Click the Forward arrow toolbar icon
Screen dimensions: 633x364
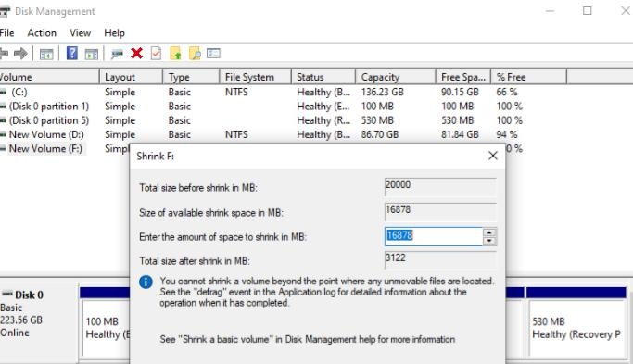pos(20,54)
